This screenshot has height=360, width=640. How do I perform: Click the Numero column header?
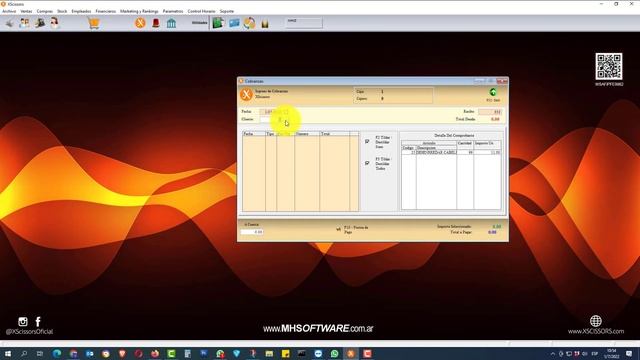pos(307,134)
